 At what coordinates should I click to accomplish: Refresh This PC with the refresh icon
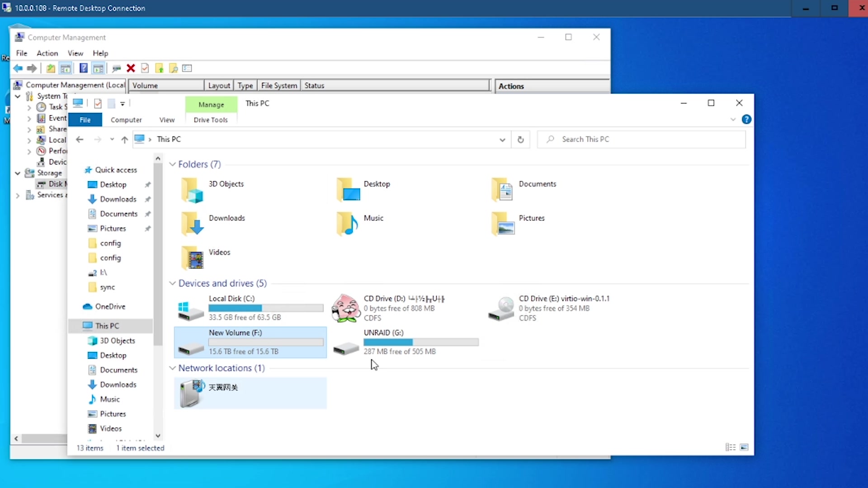521,140
